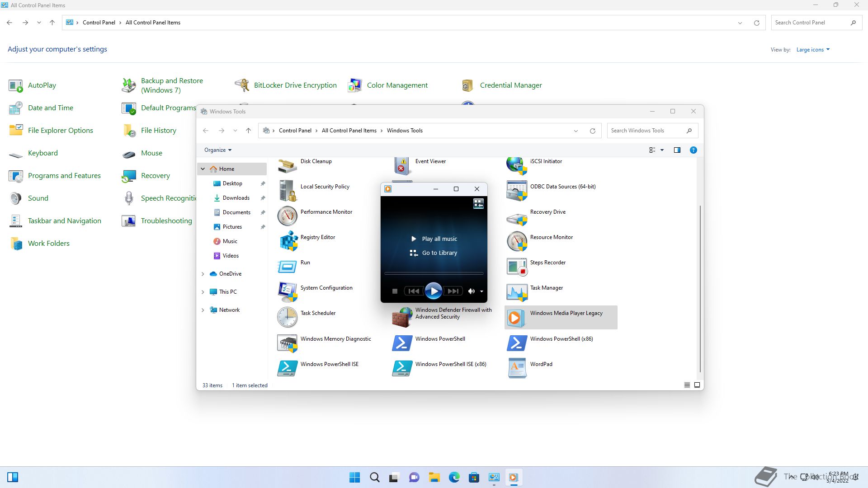Select Videos in navigation pane
Screen dimensions: 868x488
coord(231,256)
